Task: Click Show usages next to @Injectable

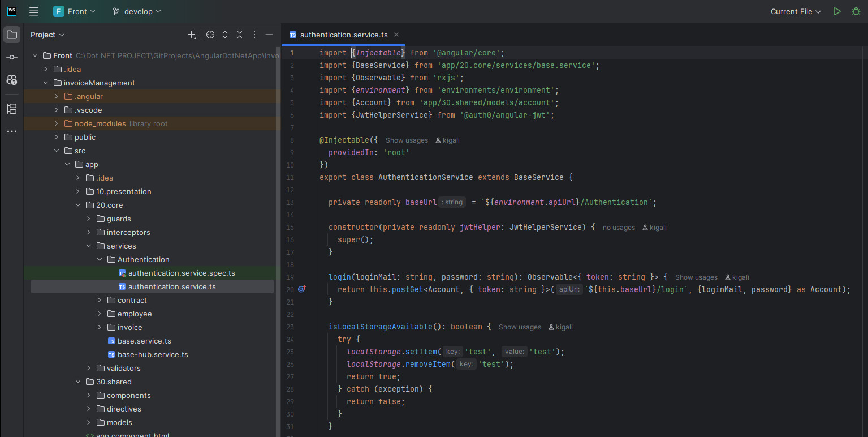Action: pos(407,140)
